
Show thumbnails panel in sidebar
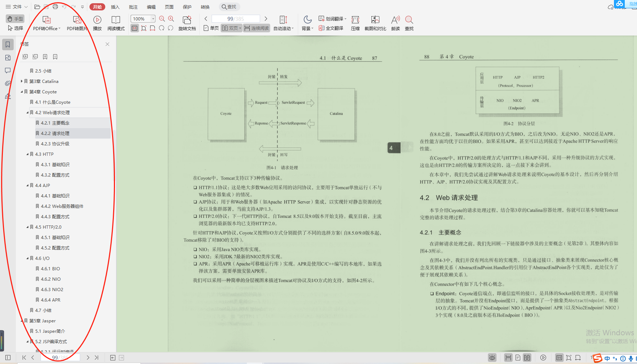click(8, 57)
